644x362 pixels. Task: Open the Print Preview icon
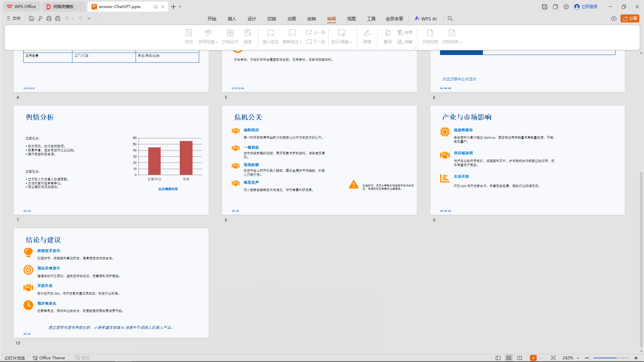(58, 19)
